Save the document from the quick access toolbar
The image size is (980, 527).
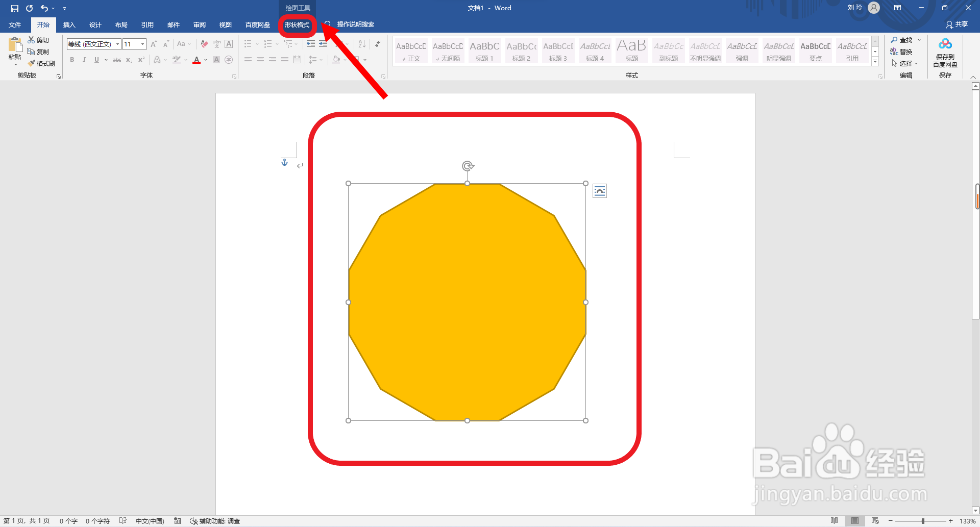15,8
